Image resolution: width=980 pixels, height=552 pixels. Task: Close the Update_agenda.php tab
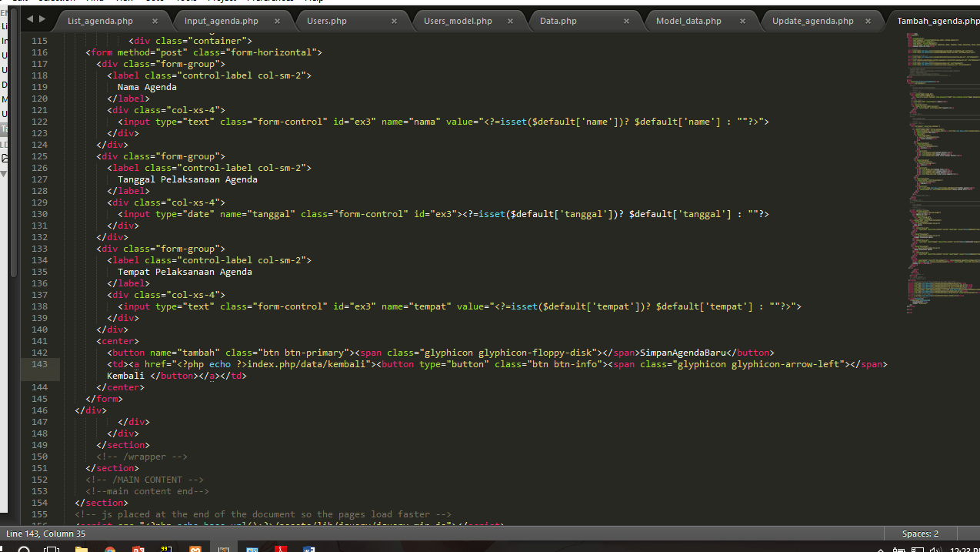click(x=868, y=22)
